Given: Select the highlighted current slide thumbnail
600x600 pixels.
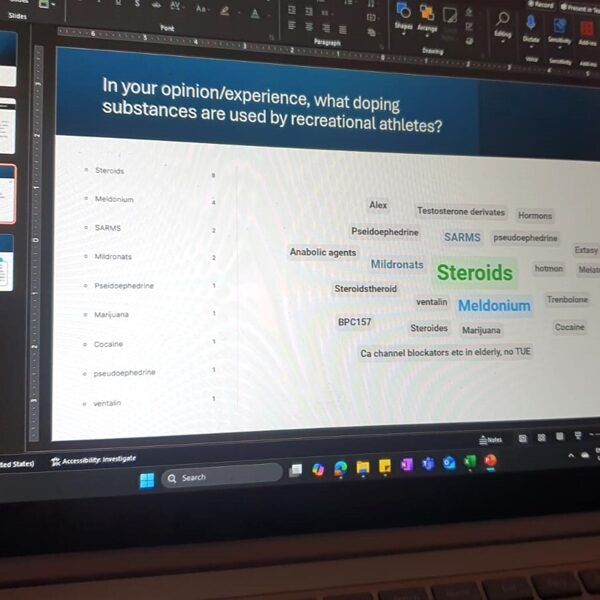Looking at the screenshot, I should (7, 193).
